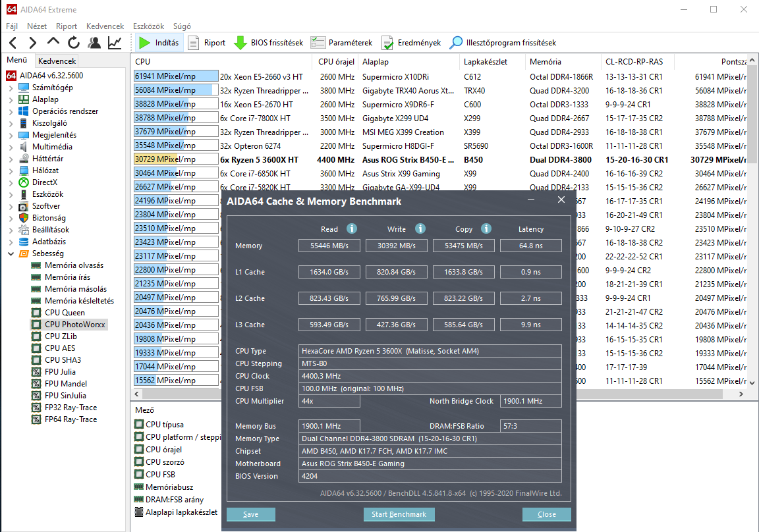Open the Kedvencek menu
Viewport: 759px width, 532px height.
click(x=105, y=26)
